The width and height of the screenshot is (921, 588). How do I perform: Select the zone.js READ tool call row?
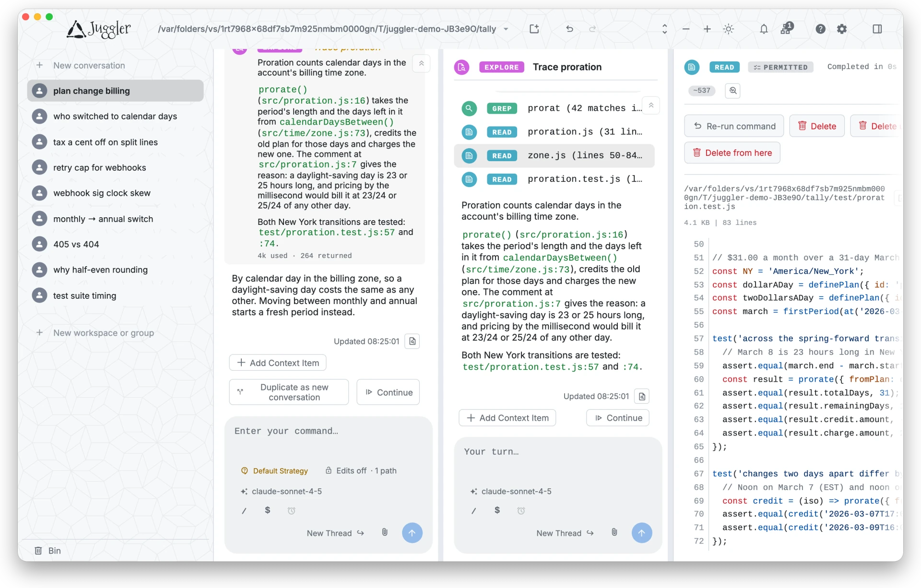(x=554, y=155)
